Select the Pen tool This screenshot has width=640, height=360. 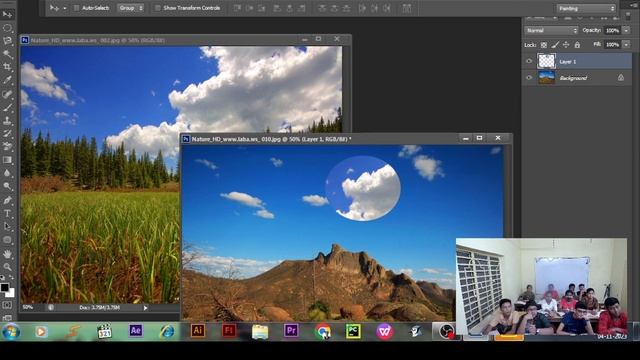[x=7, y=200]
